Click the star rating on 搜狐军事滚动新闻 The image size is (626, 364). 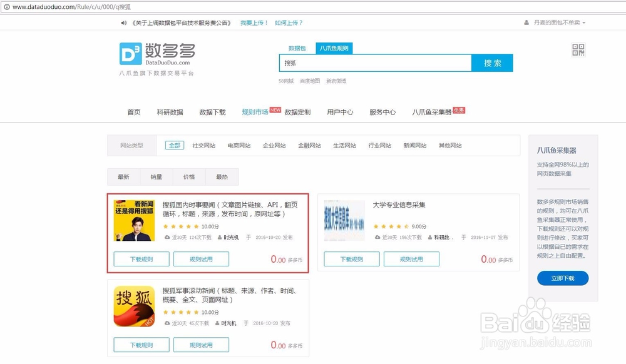[x=181, y=312]
